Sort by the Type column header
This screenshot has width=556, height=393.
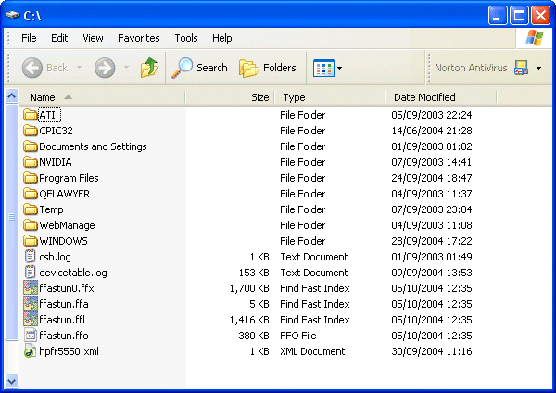click(x=330, y=97)
